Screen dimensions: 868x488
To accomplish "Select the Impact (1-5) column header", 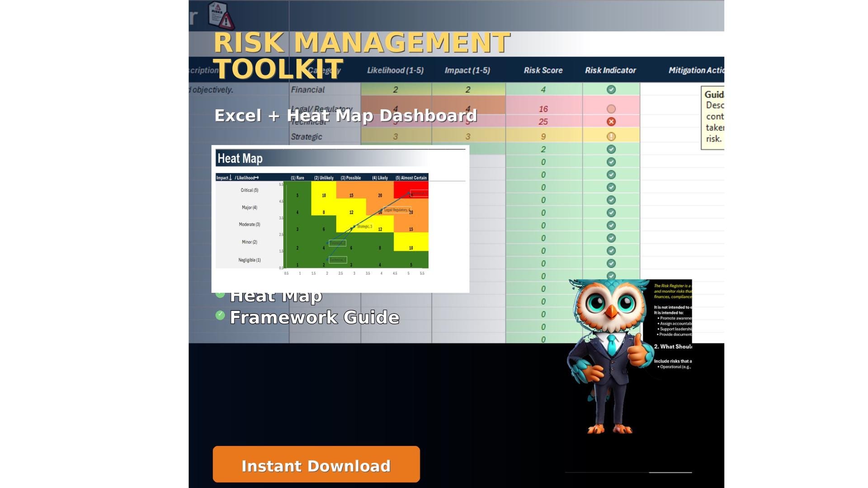I will point(467,70).
